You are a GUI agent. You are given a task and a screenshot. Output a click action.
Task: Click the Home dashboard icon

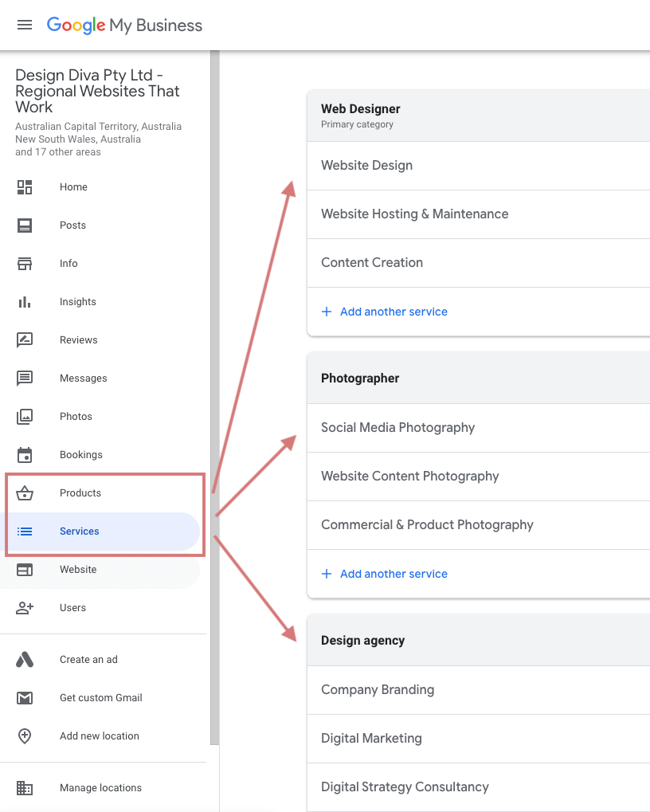tap(25, 187)
